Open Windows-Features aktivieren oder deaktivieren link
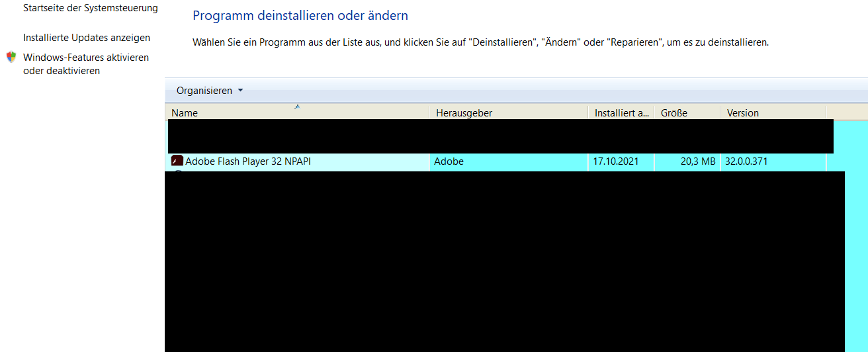The height and width of the screenshot is (352, 868). 86,64
